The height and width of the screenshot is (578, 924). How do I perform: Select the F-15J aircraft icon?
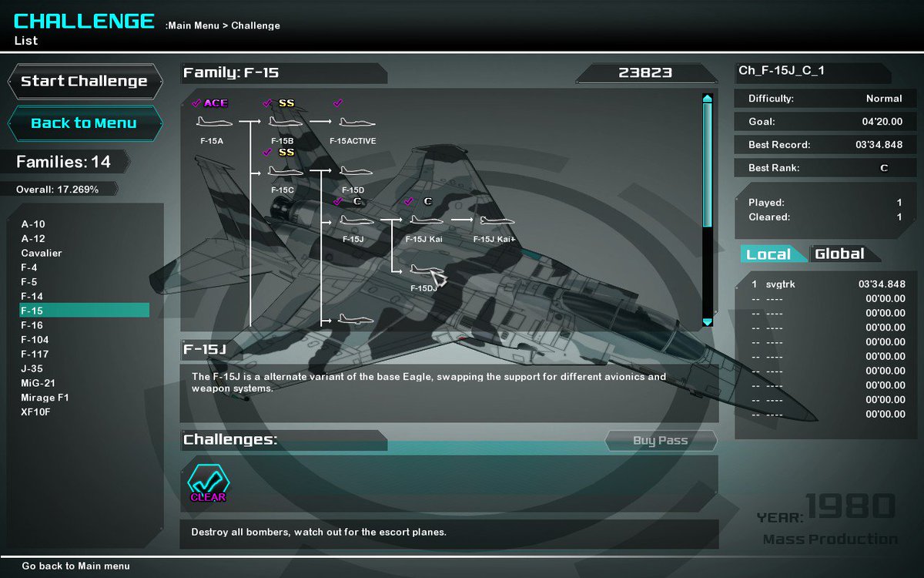point(357,219)
